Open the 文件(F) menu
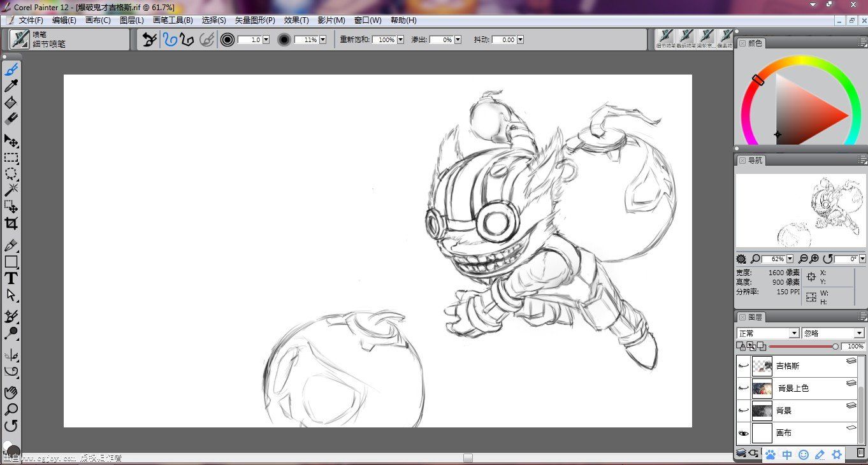The width and height of the screenshot is (868, 465). (31, 20)
